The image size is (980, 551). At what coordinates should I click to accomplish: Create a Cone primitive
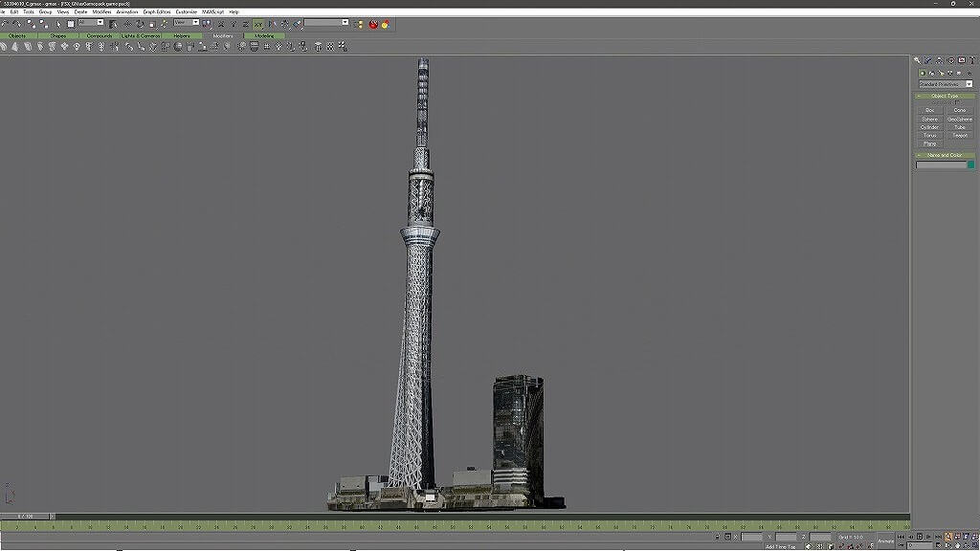tap(959, 110)
